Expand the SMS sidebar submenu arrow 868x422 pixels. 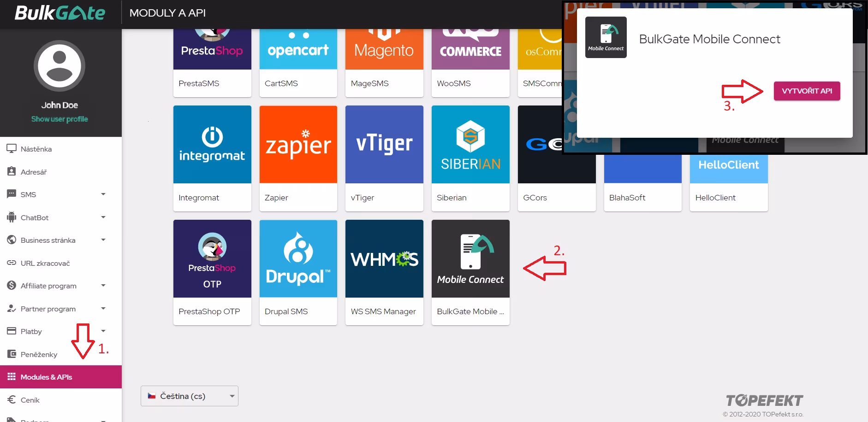103,194
